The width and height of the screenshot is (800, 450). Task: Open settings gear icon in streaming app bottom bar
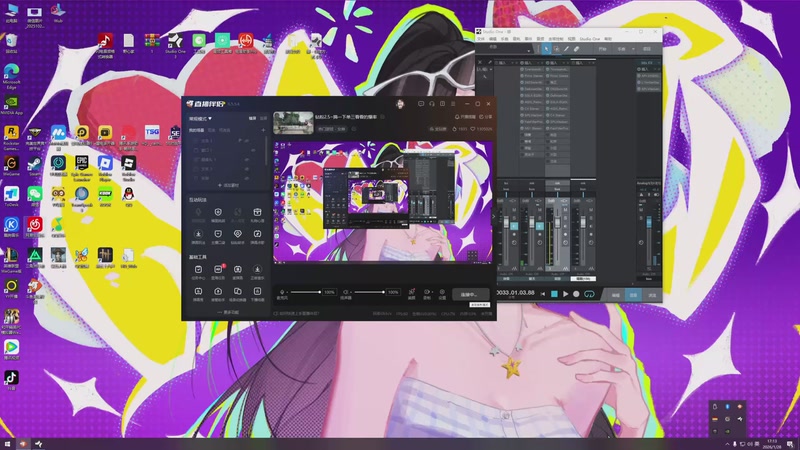pos(442,294)
